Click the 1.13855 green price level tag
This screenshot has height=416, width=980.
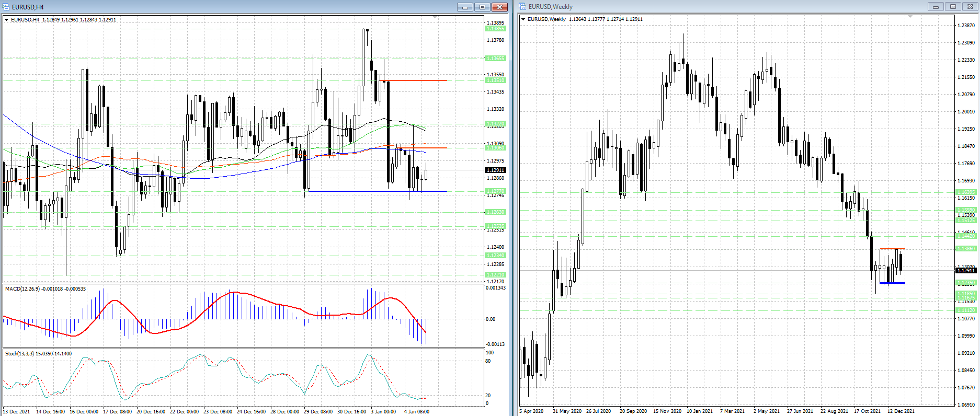(x=495, y=29)
